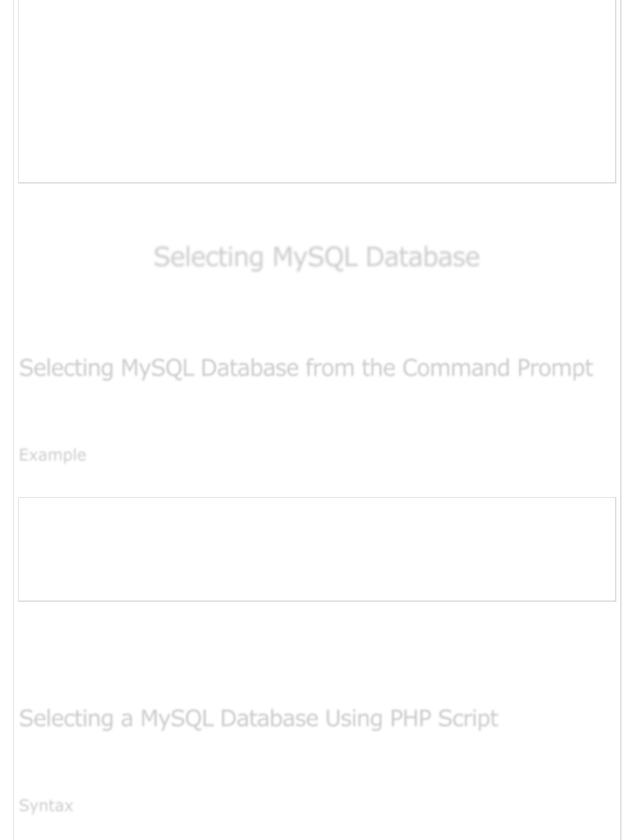Click the word "Command" in the heading

coord(456,368)
